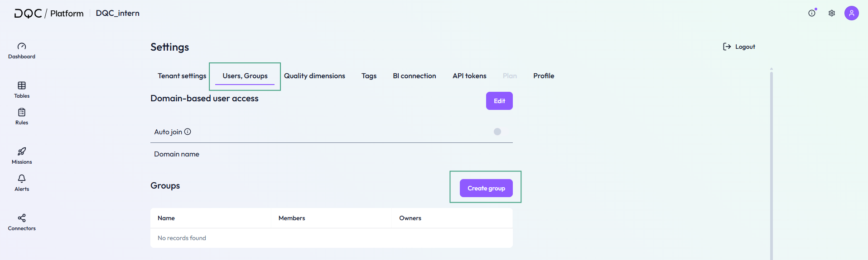
Task: Open the BI connection tab
Action: point(415,76)
